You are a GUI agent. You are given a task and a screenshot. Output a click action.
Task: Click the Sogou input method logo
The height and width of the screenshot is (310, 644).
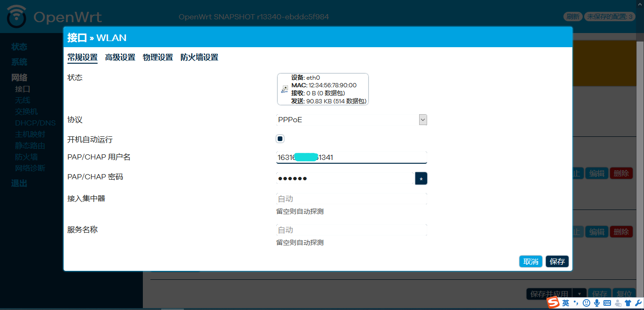[x=553, y=302]
